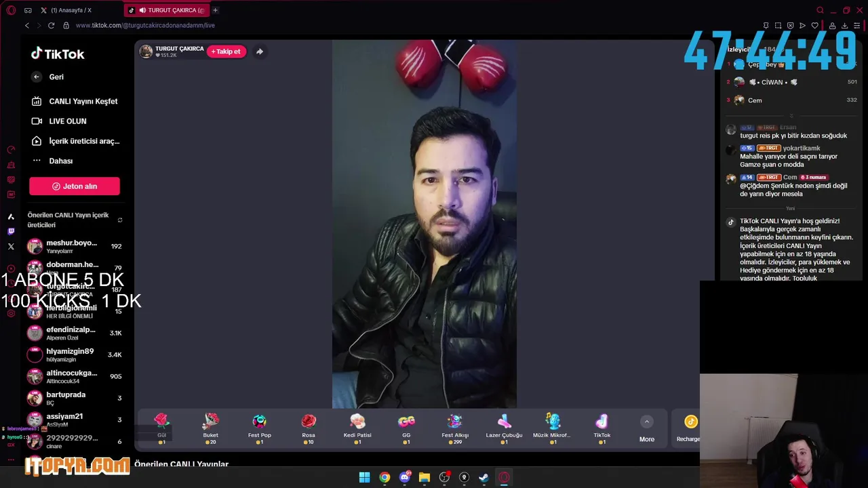Open altincocukga... live stream

(74, 376)
